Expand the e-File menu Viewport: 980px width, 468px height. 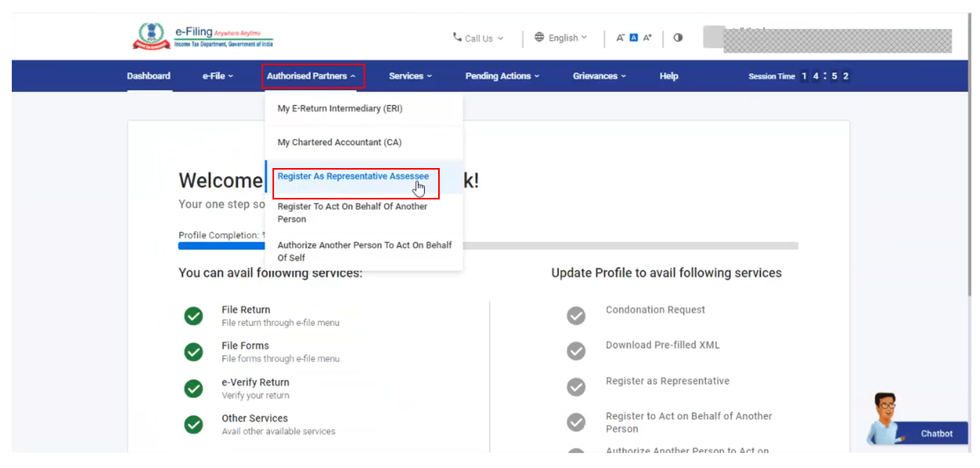[218, 76]
